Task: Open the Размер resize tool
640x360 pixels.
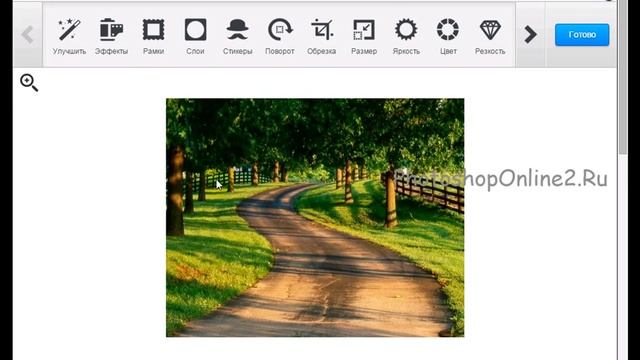Action: tap(364, 36)
